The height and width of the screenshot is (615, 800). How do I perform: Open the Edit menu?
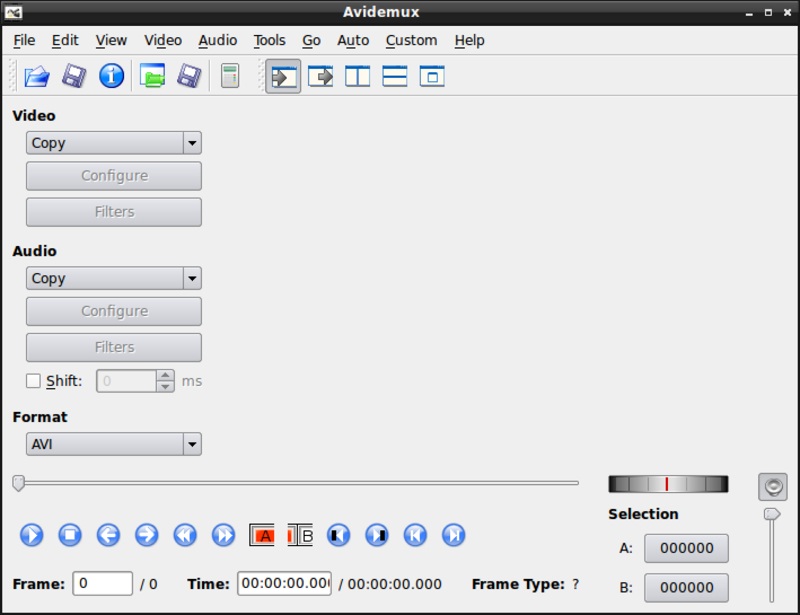(x=65, y=40)
